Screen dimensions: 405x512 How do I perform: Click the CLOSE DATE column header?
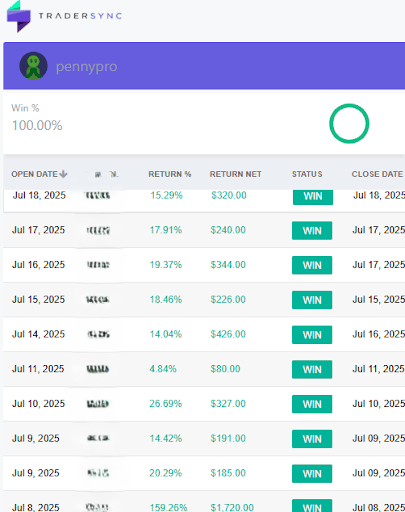[377, 174]
